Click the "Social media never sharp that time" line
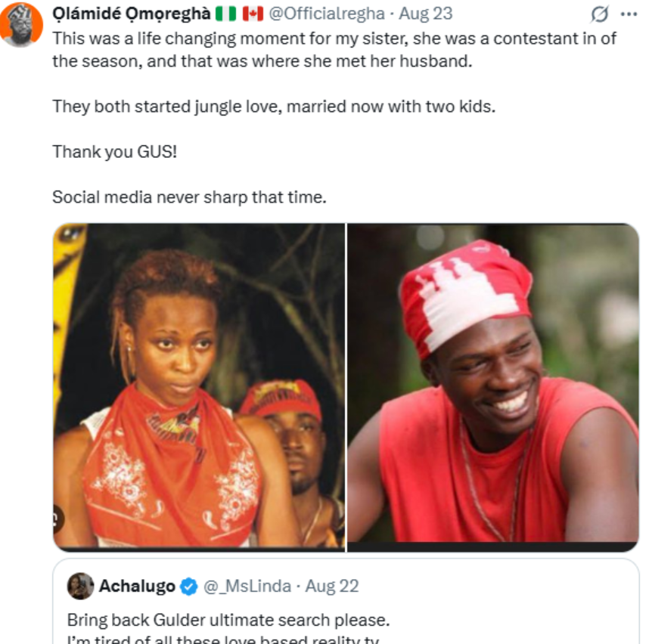 (x=188, y=197)
